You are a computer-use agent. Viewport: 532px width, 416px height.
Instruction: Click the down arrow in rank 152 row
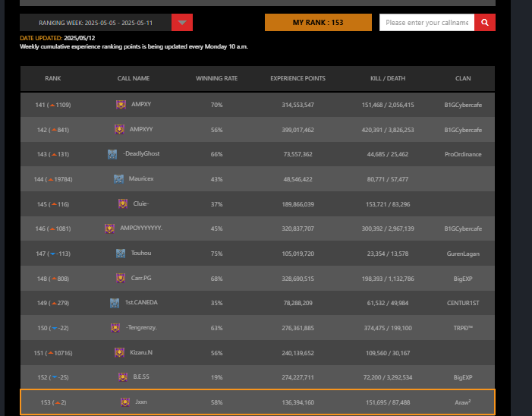[55, 377]
